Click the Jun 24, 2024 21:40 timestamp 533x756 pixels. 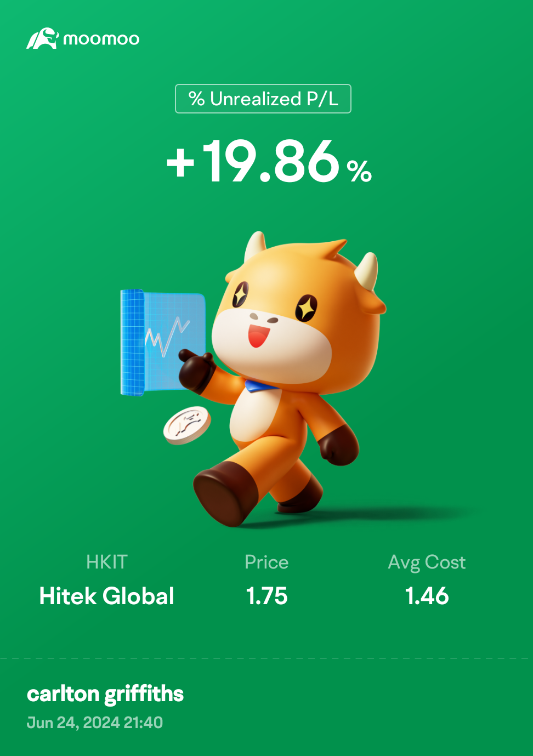click(95, 723)
